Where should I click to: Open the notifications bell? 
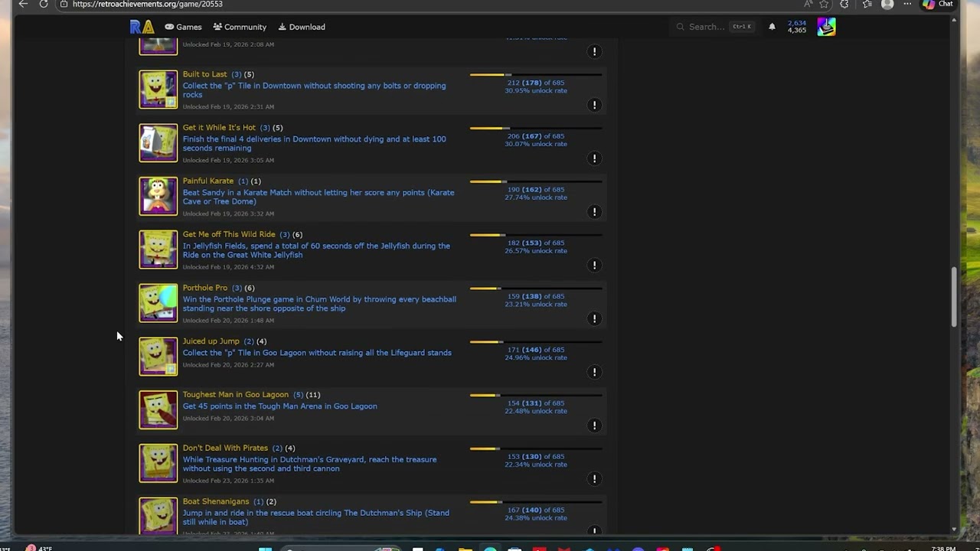click(x=772, y=27)
